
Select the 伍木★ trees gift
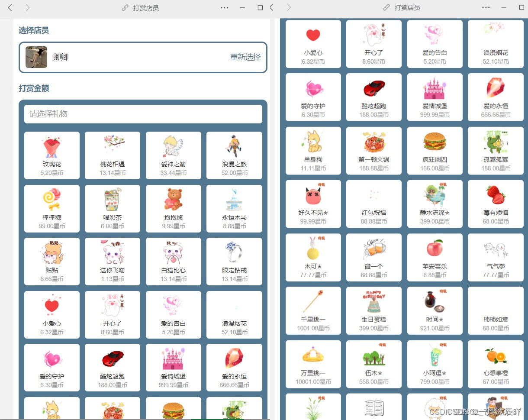pos(374,364)
